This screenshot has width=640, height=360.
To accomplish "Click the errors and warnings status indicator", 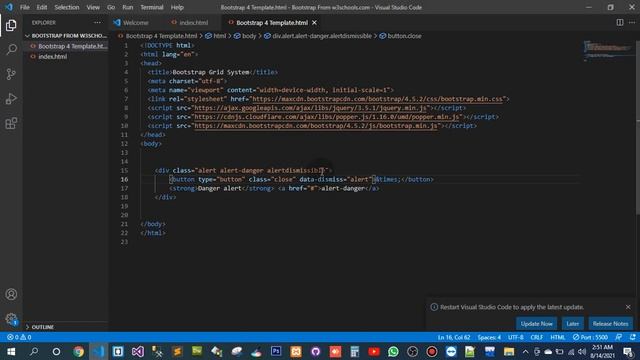I will click(19, 337).
